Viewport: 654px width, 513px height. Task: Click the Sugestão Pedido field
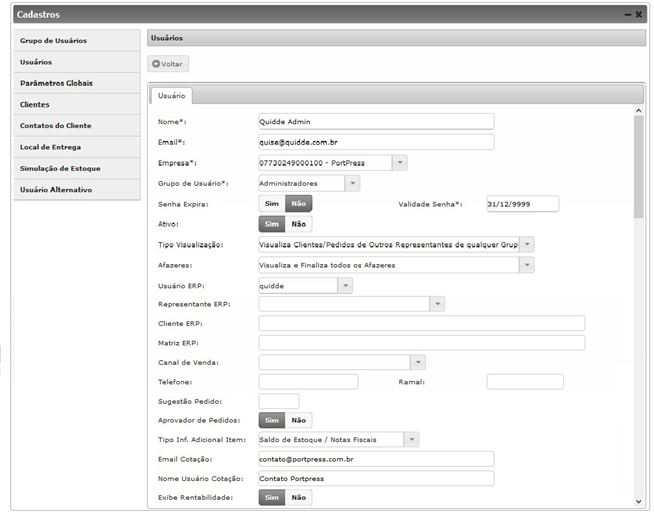tap(279, 401)
